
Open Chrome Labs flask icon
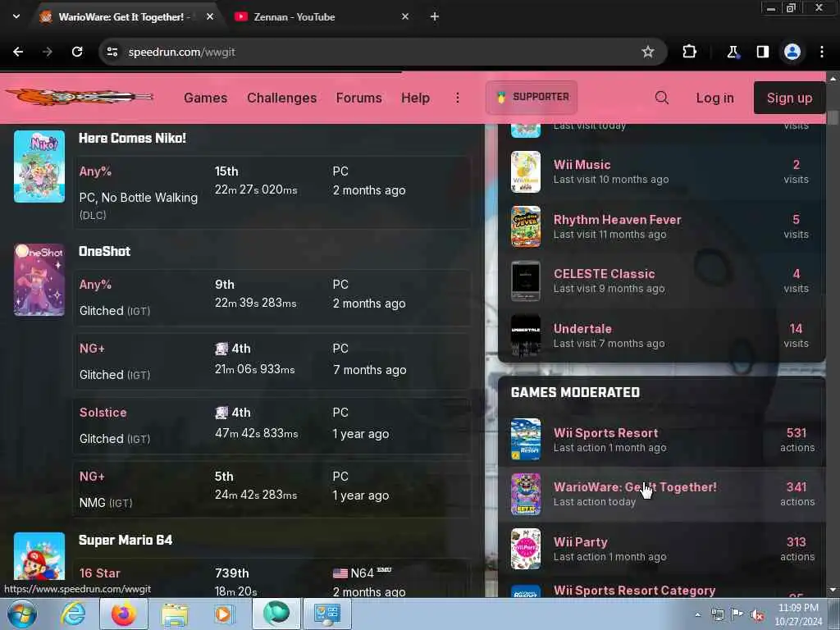click(x=733, y=52)
